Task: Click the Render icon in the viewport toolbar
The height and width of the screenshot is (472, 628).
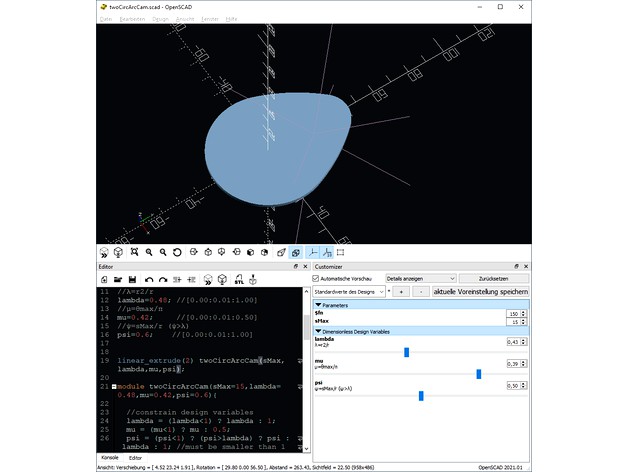Action: coord(118,252)
